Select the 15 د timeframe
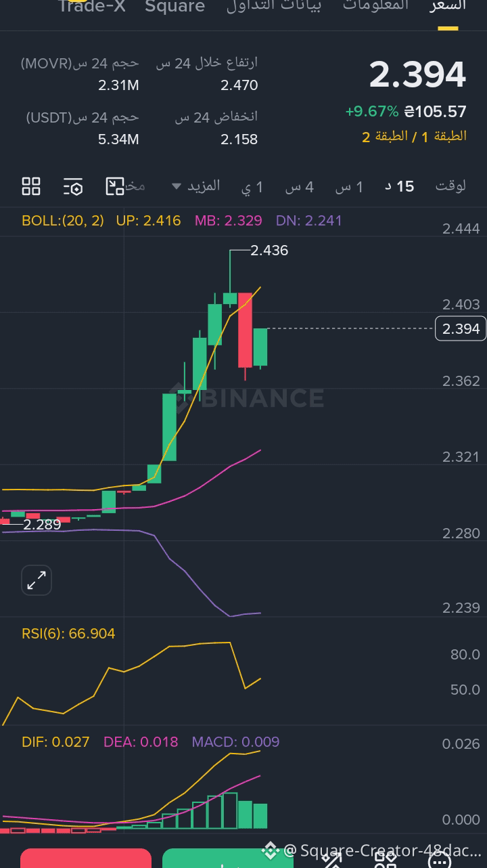The width and height of the screenshot is (487, 868). [x=399, y=186]
